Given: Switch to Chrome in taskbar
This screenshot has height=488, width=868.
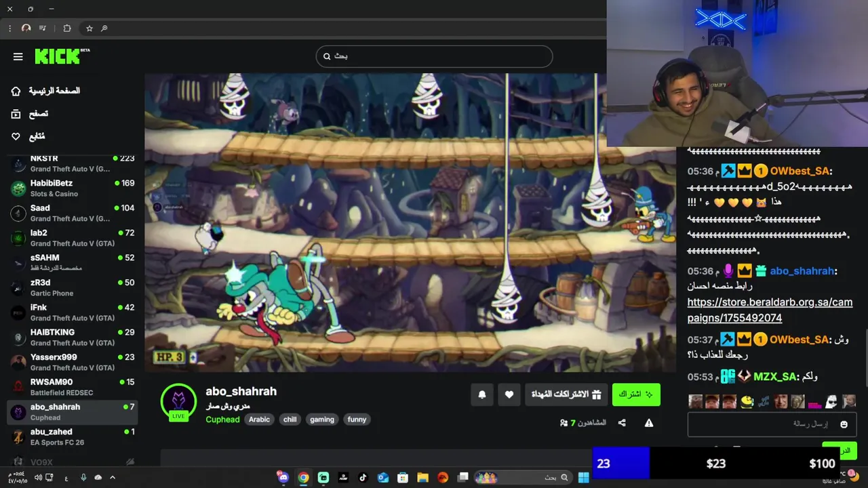Looking at the screenshot, I should pyautogui.click(x=303, y=478).
